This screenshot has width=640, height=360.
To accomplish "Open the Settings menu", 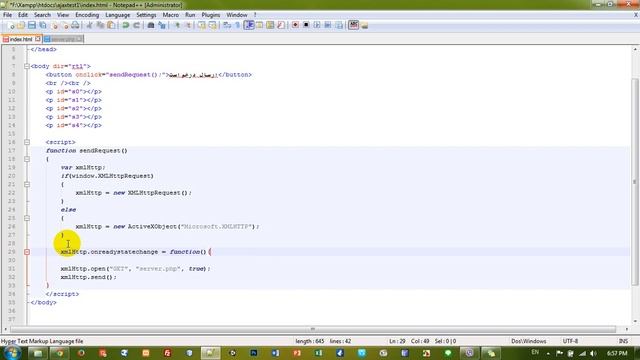I will [x=146, y=15].
